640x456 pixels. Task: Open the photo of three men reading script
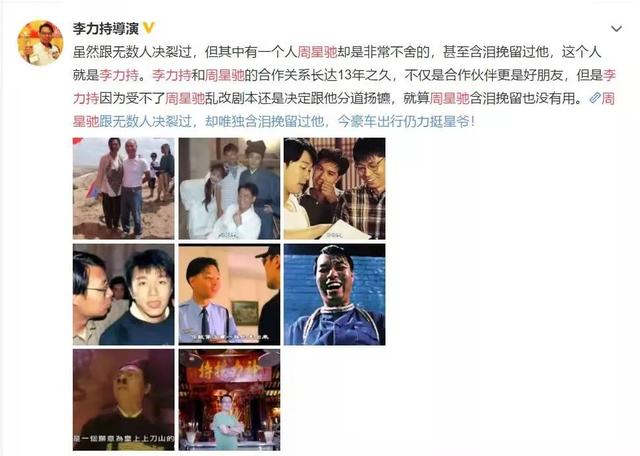point(335,188)
